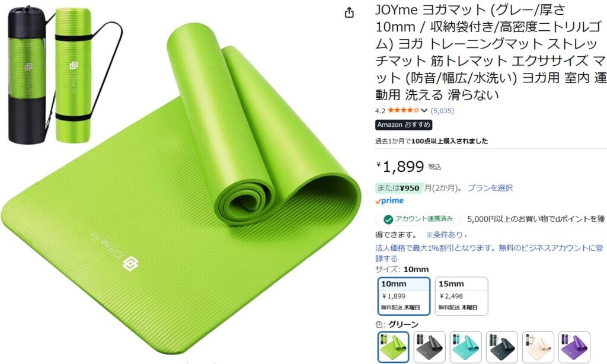
Task: Expand the ※条件あり conditions link
Action: pos(446,235)
